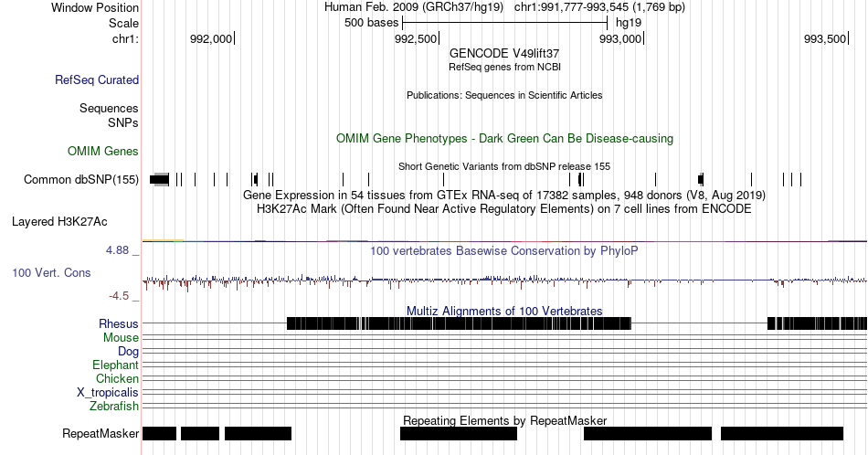Click the SNPs label

click(x=123, y=122)
